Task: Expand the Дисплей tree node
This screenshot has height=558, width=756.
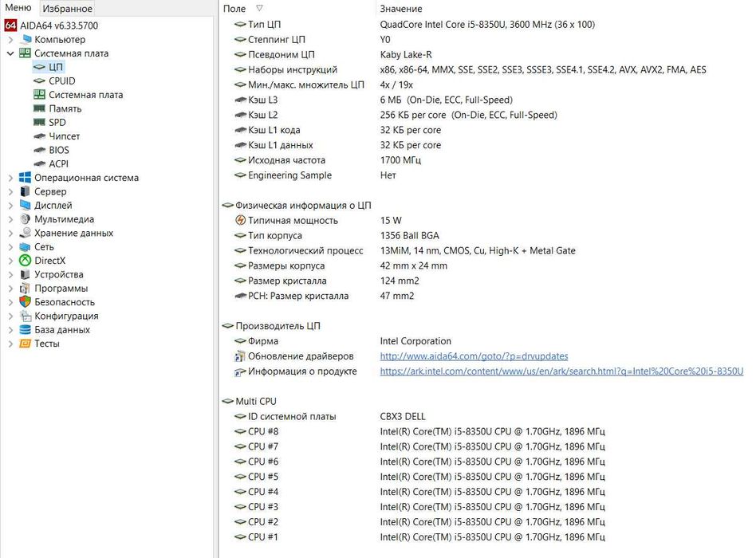Action: click(x=10, y=206)
